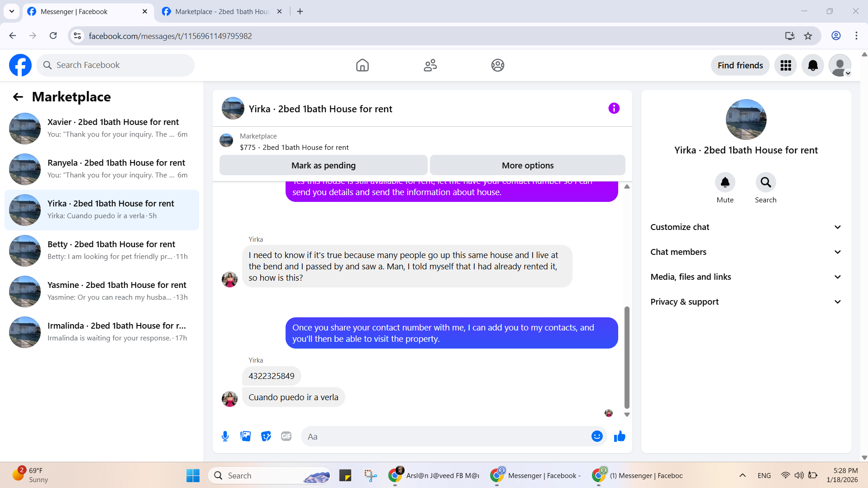
Task: Open Windows Start button on taskbar
Action: tap(193, 476)
